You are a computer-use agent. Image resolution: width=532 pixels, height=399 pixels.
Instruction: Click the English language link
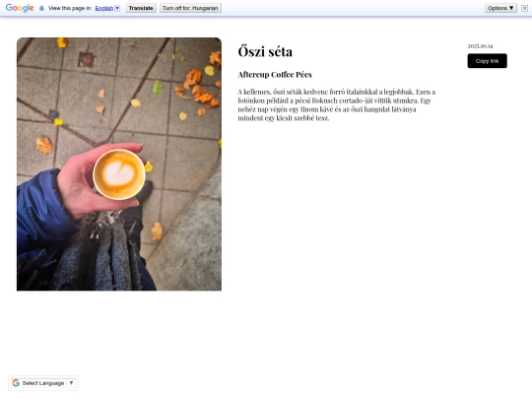click(103, 8)
